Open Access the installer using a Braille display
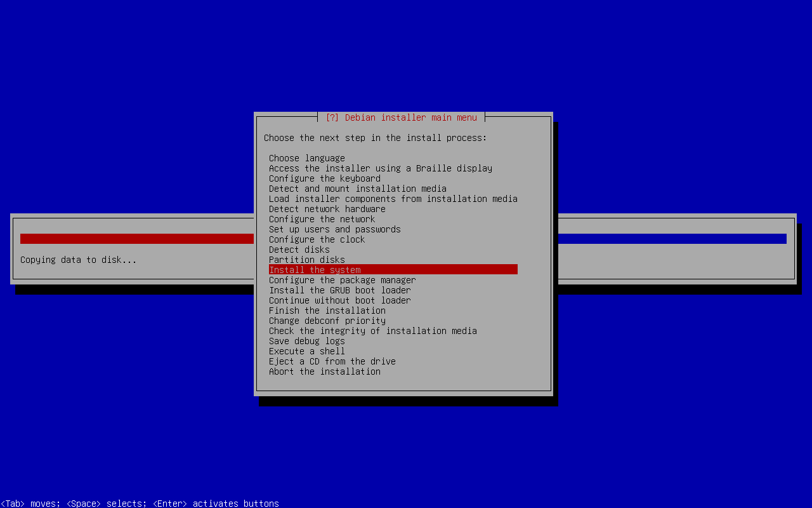The height and width of the screenshot is (508, 812). click(x=380, y=168)
